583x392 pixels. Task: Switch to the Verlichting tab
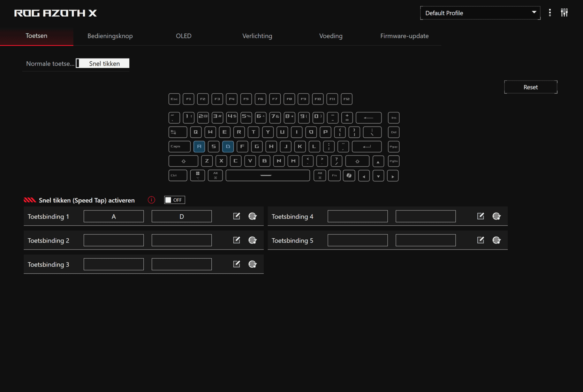point(257,36)
